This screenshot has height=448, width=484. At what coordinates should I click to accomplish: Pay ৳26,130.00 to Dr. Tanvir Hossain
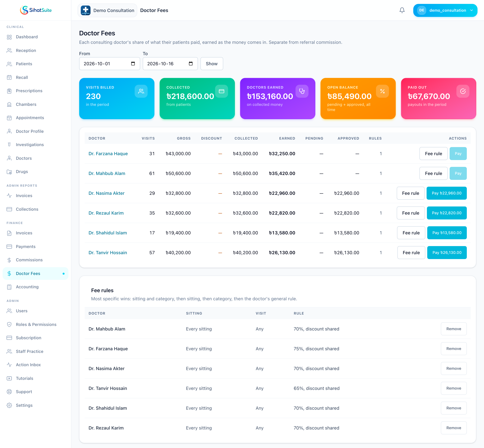coord(447,253)
